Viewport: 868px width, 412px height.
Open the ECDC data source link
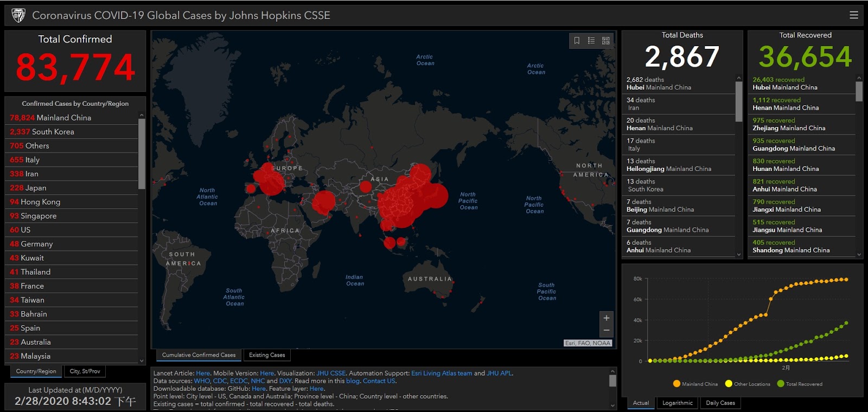coord(239,381)
